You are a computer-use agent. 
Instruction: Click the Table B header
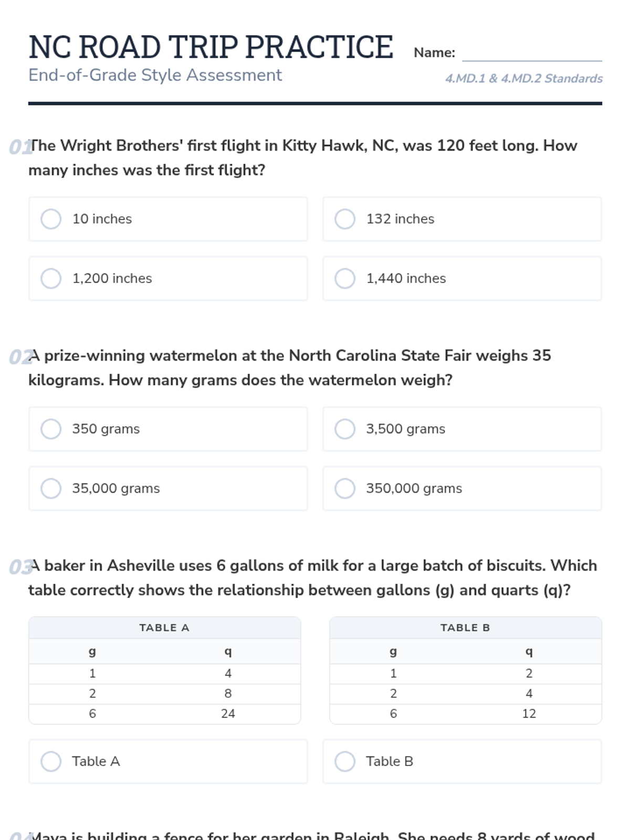click(x=465, y=628)
